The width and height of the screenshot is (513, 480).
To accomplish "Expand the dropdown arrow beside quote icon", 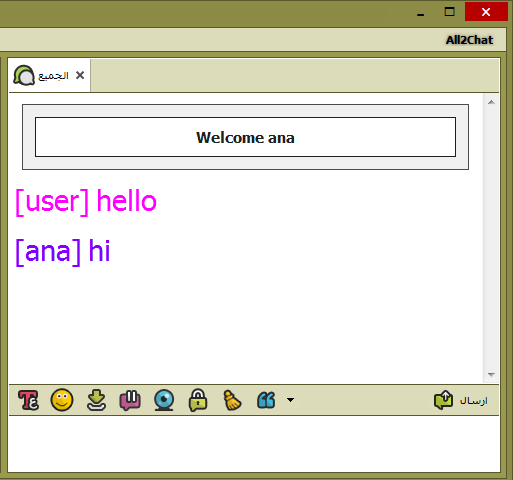I will click(x=290, y=400).
